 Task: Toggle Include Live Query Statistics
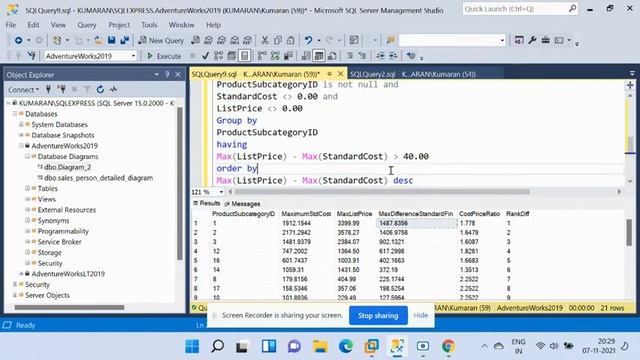tap(275, 56)
